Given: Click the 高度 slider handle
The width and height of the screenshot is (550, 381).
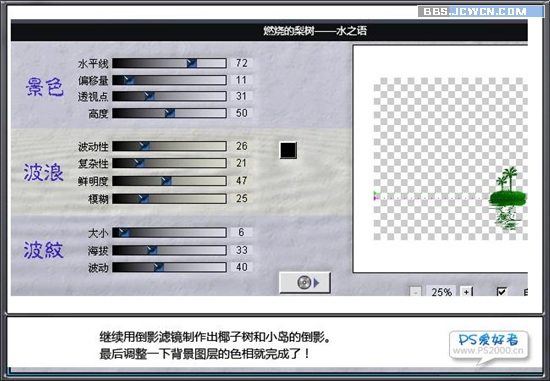Looking at the screenshot, I should (x=170, y=113).
